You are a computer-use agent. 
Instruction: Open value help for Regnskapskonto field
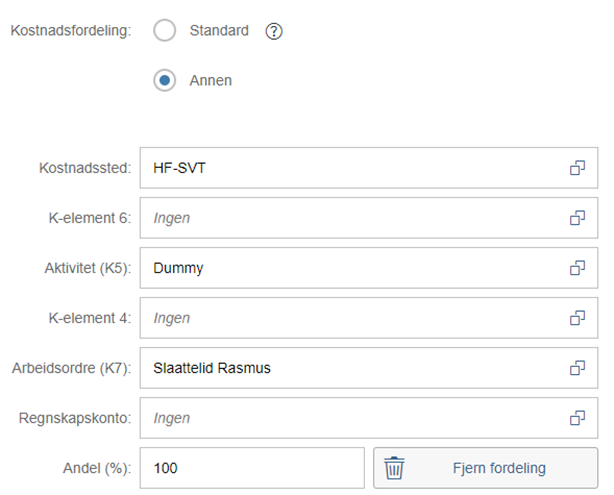(x=577, y=418)
